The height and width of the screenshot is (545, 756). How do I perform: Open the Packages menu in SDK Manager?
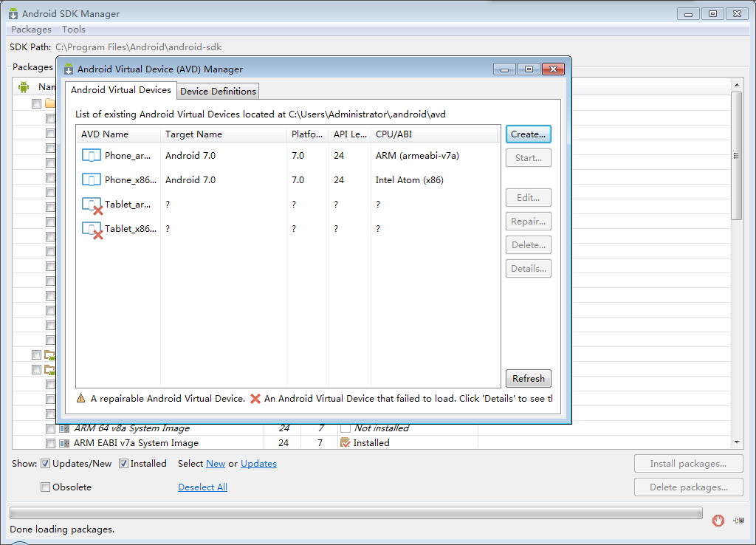31,30
